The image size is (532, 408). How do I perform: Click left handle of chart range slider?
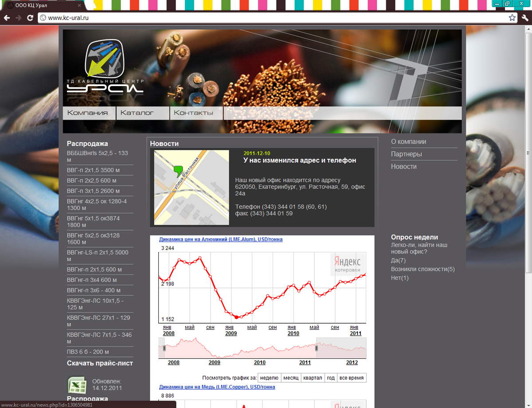click(x=164, y=348)
